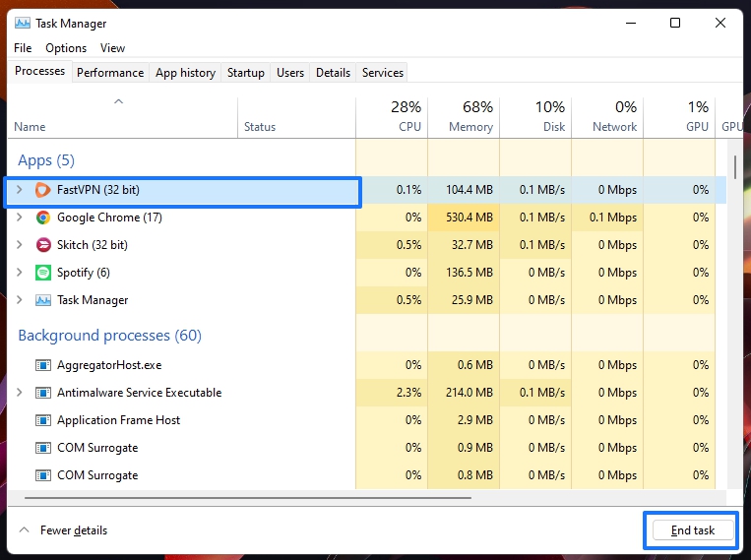
Task: Open the Options menu
Action: coord(66,48)
